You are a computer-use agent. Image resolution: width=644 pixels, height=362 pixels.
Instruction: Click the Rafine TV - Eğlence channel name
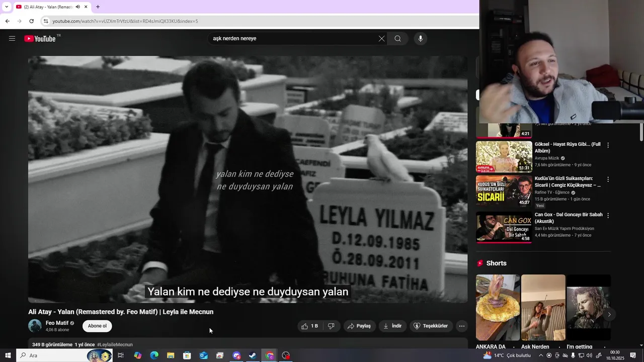(552, 192)
